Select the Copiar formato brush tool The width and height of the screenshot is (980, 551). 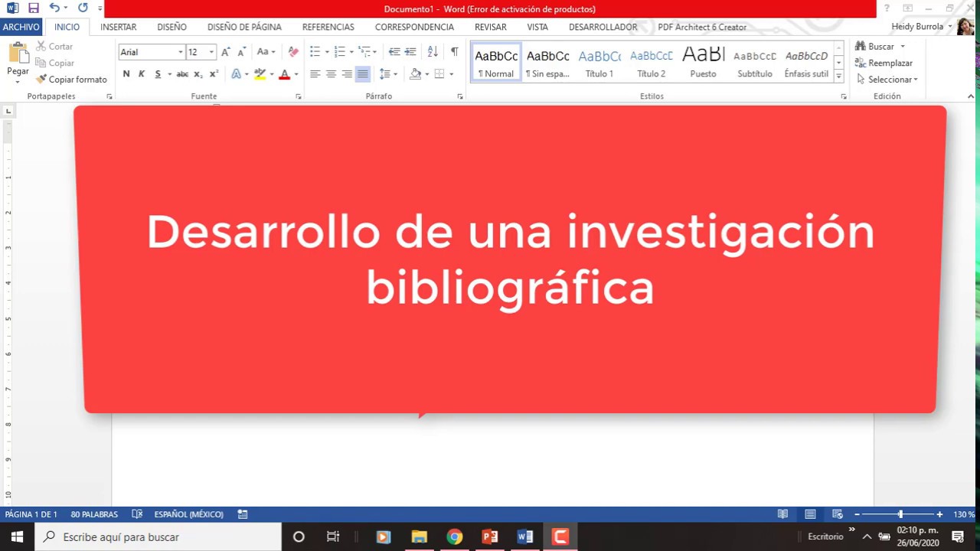[x=71, y=79]
